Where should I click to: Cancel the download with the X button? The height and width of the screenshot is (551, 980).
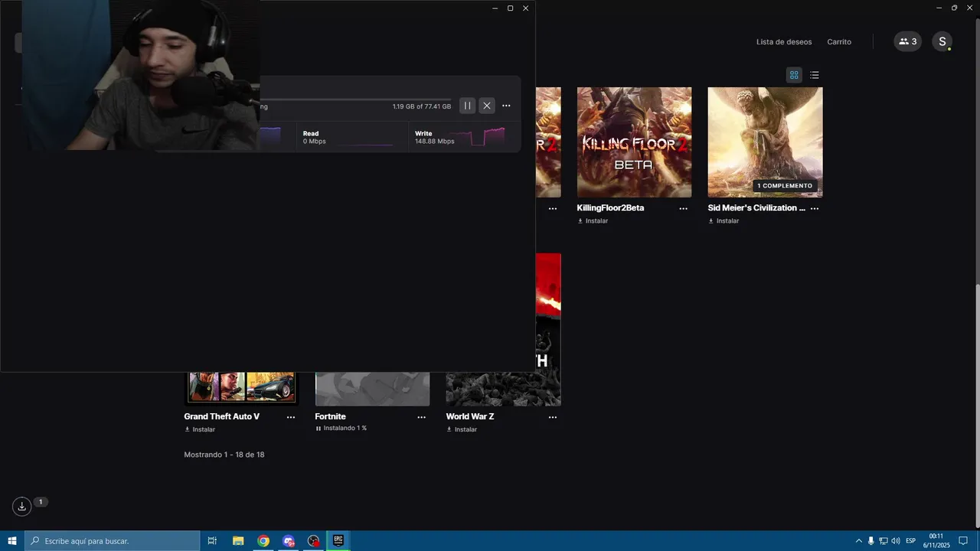(x=487, y=106)
